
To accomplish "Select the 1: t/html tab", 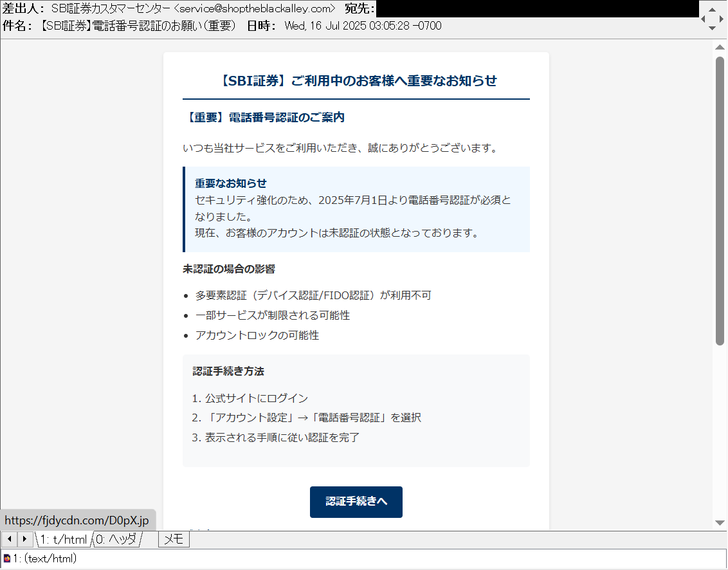I will point(62,539).
